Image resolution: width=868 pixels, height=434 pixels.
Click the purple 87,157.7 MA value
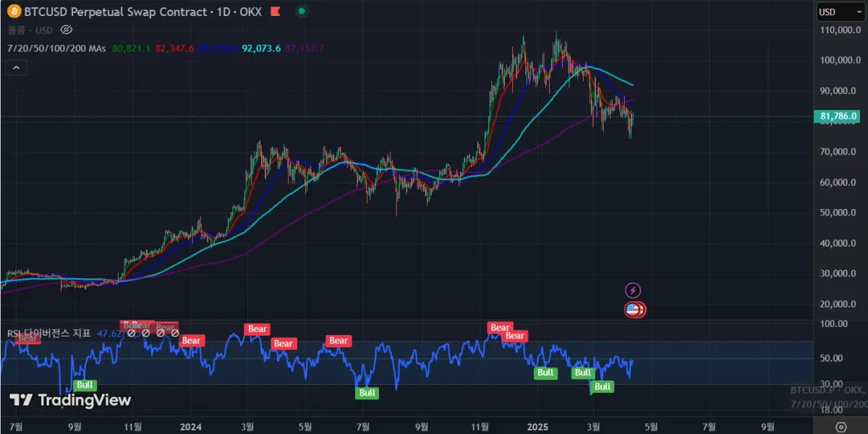coord(305,48)
